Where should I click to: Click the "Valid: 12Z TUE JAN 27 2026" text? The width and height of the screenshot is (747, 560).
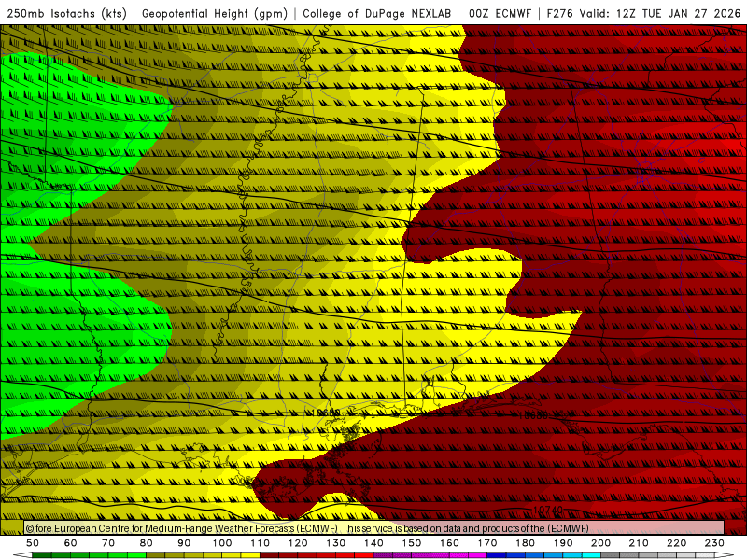pos(660,14)
